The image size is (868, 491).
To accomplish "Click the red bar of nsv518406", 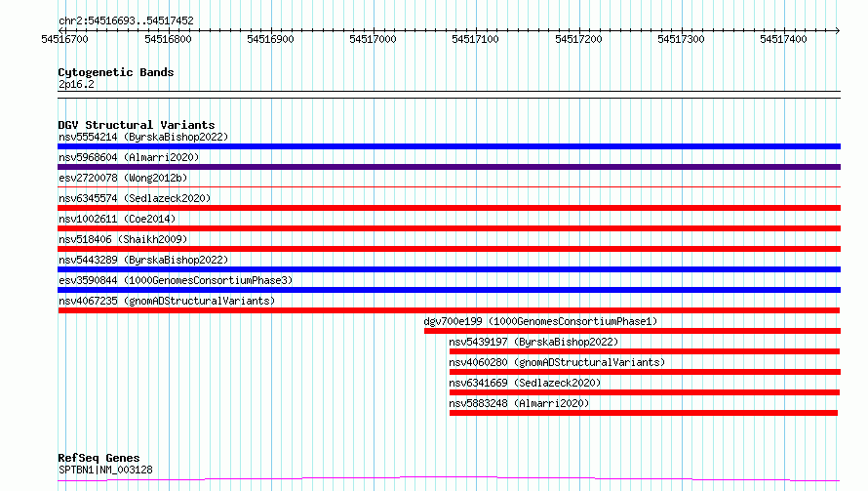I will (x=449, y=249).
